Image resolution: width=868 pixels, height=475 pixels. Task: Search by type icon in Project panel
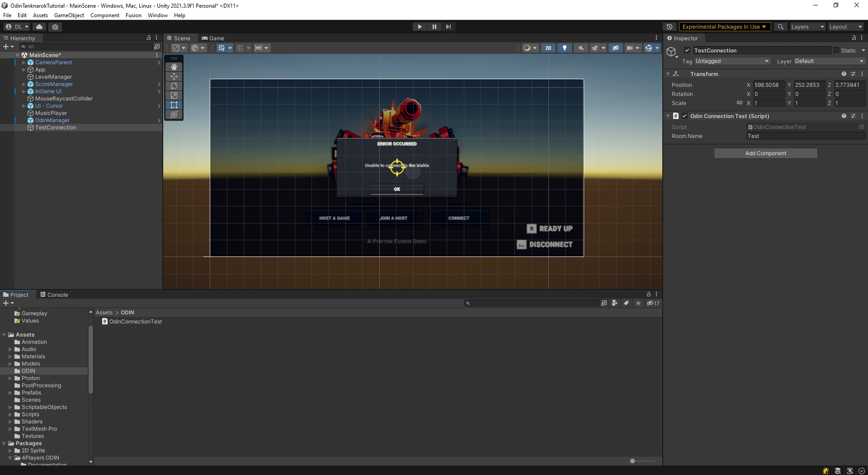pos(615,303)
